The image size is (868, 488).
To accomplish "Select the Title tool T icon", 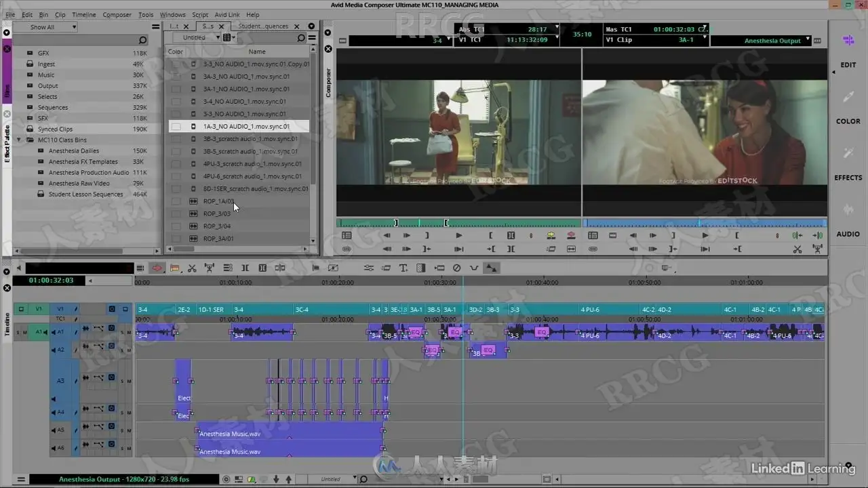I will coord(403,268).
